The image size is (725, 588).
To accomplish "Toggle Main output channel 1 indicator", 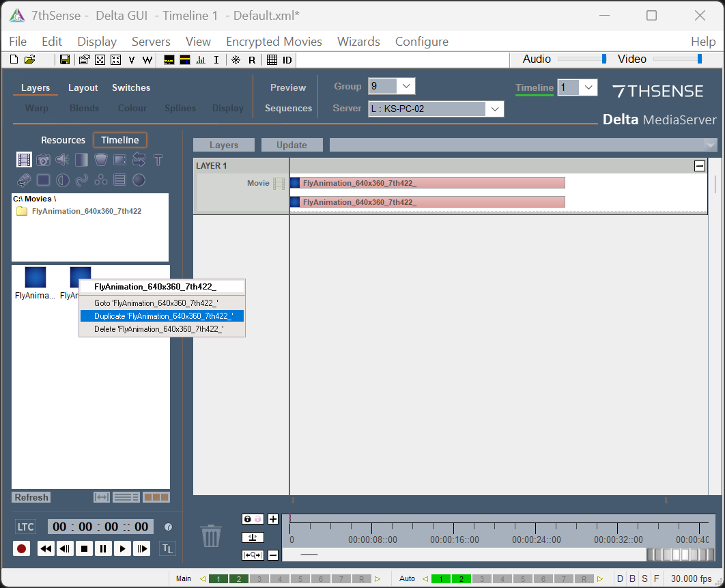I will [x=218, y=579].
